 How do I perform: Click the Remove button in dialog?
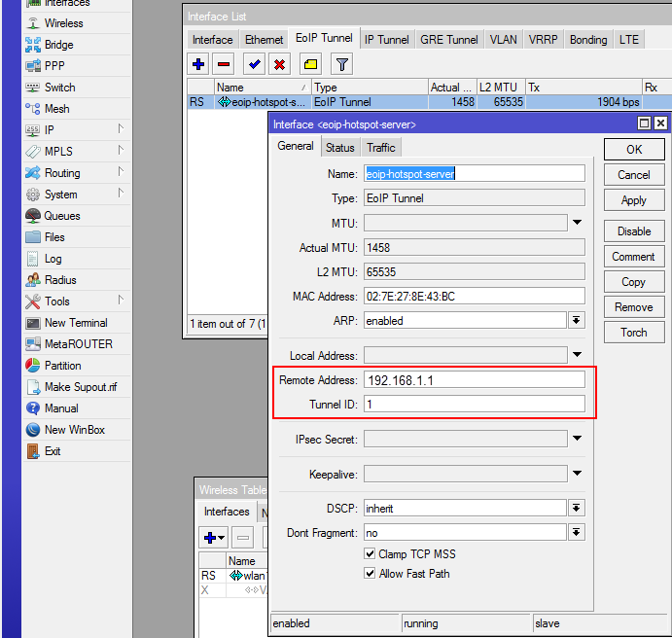[634, 307]
